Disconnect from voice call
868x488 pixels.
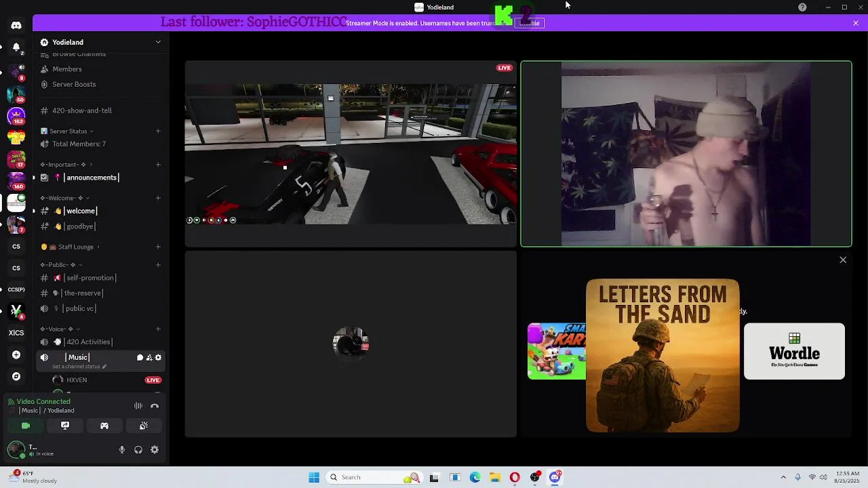pyautogui.click(x=155, y=406)
